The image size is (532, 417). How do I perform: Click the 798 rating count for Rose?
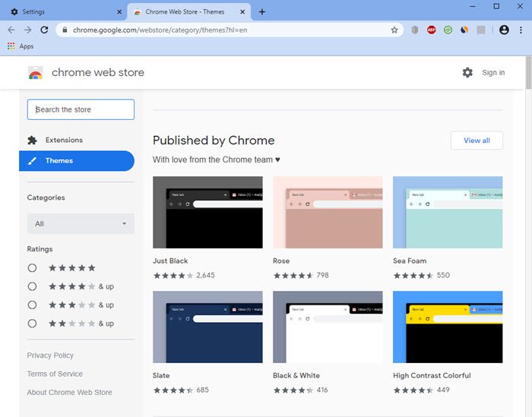[323, 275]
